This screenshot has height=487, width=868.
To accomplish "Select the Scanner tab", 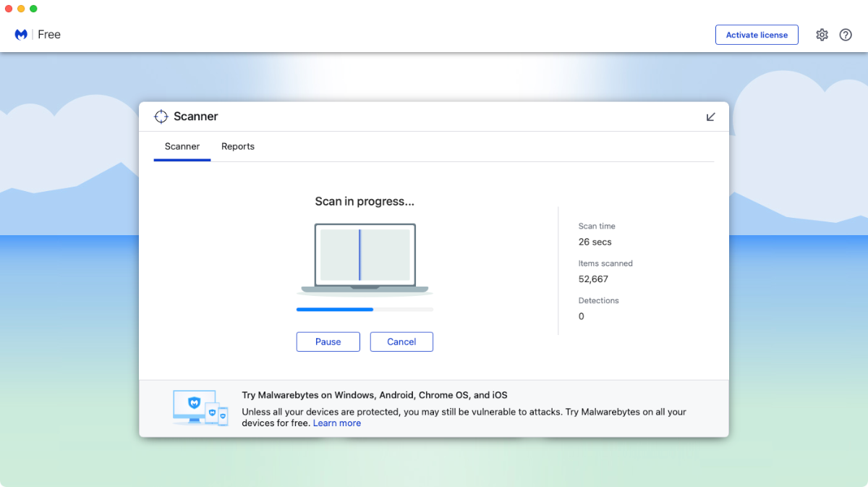I will (182, 146).
